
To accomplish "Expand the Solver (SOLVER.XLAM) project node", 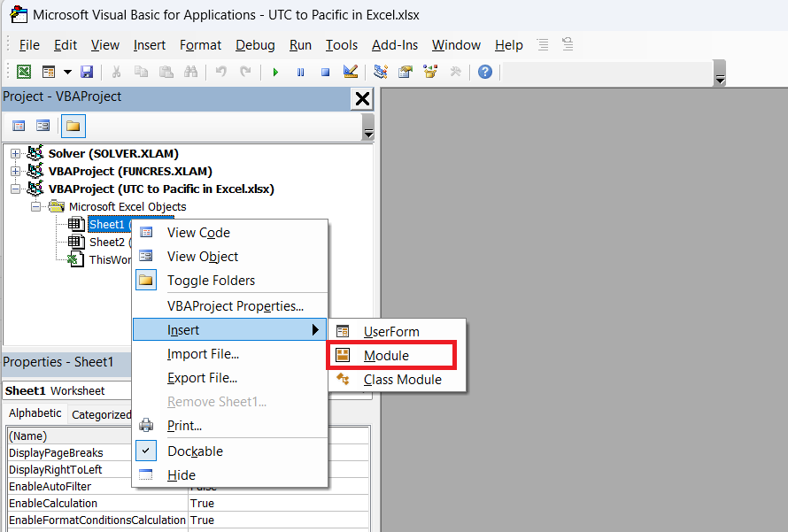I will tap(16, 153).
